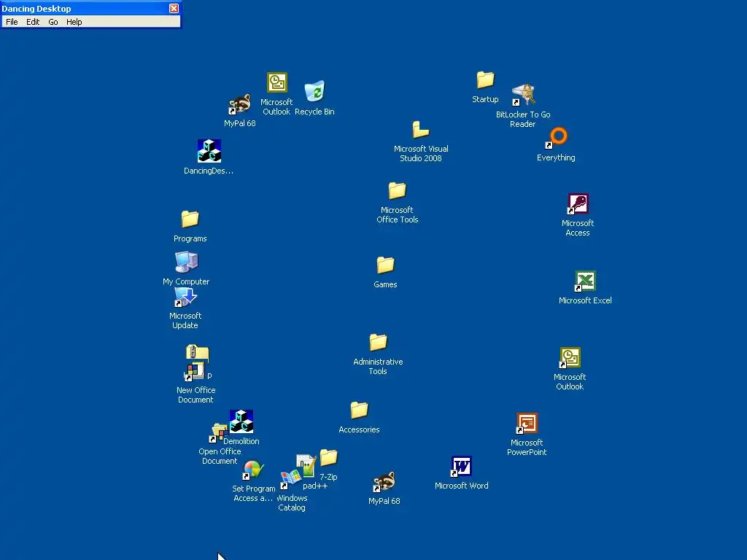Click the "Games" label text

click(385, 285)
